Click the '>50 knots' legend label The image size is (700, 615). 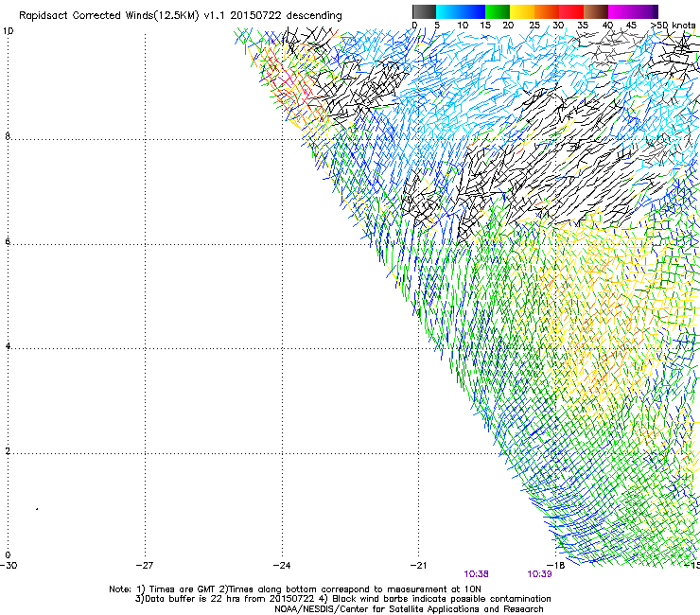pos(674,26)
